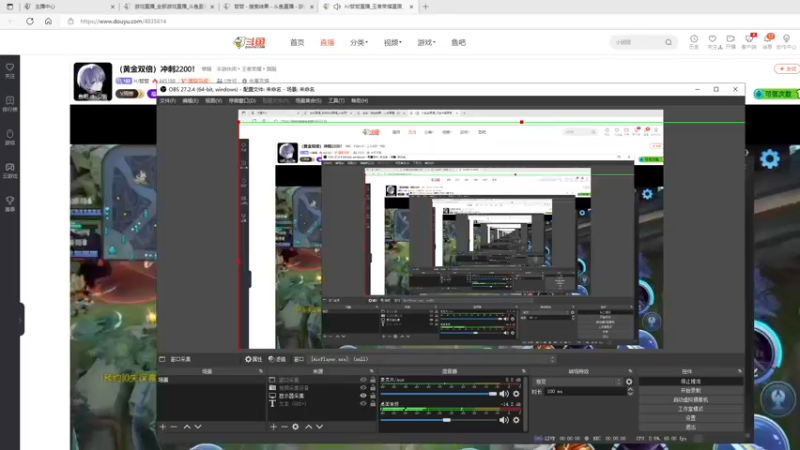Screen dimensions: 800x450
Task: Remove the selected source with the minus icon
Action: coord(284,427)
